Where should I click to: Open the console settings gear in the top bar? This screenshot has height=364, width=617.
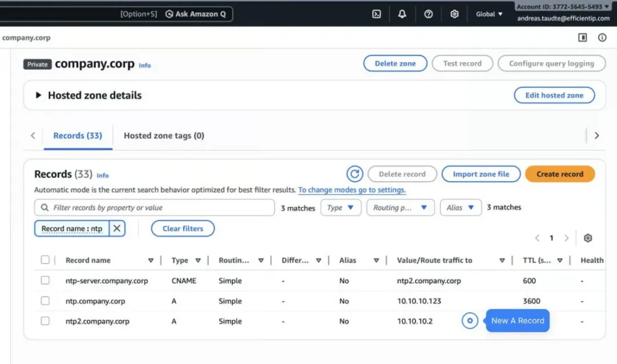click(x=454, y=14)
